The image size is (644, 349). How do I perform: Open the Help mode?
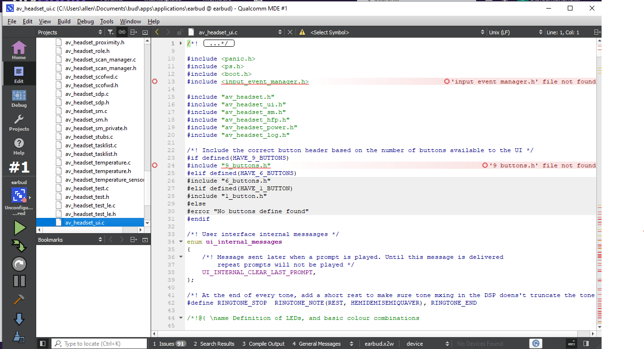tap(19, 145)
